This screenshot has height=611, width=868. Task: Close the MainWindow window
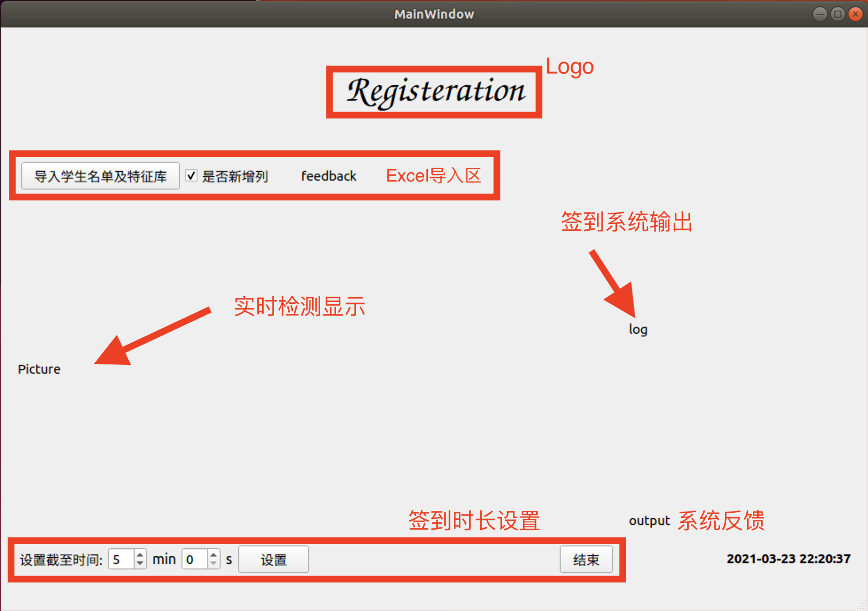coord(855,14)
